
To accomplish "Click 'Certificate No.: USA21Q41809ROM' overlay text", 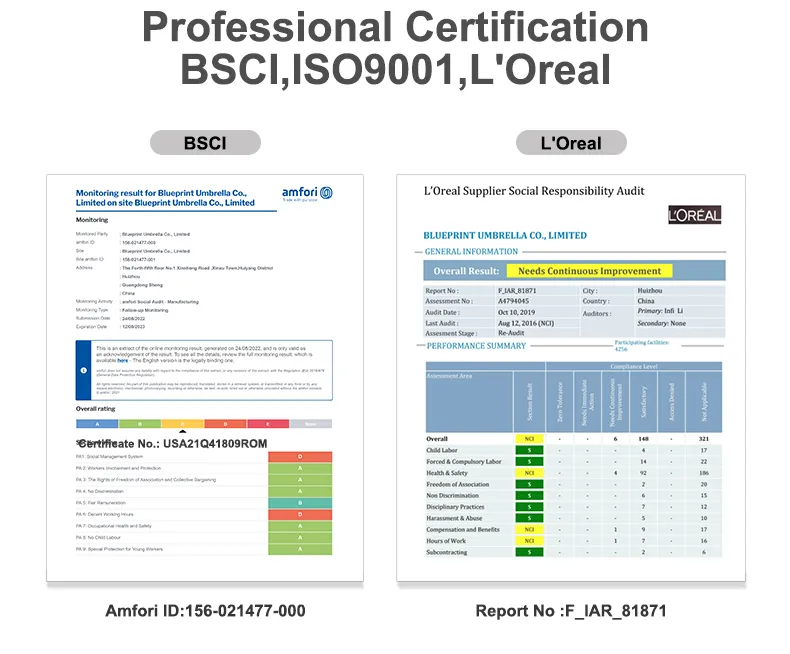I will (x=173, y=443).
